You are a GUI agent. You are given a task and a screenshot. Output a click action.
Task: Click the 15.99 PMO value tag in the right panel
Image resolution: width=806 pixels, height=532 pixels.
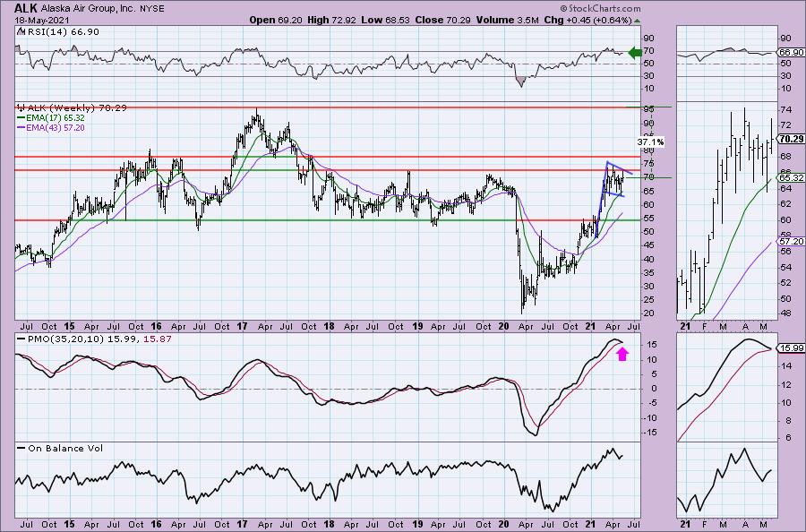click(x=791, y=348)
